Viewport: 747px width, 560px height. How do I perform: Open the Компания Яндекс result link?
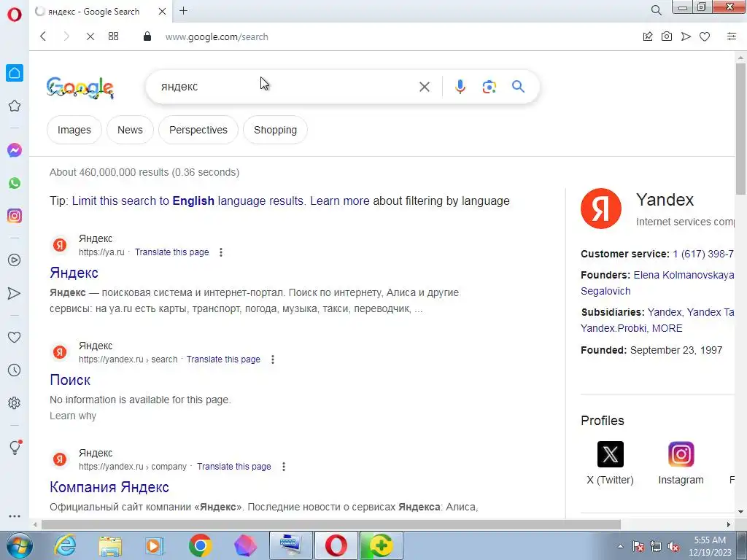tap(109, 487)
